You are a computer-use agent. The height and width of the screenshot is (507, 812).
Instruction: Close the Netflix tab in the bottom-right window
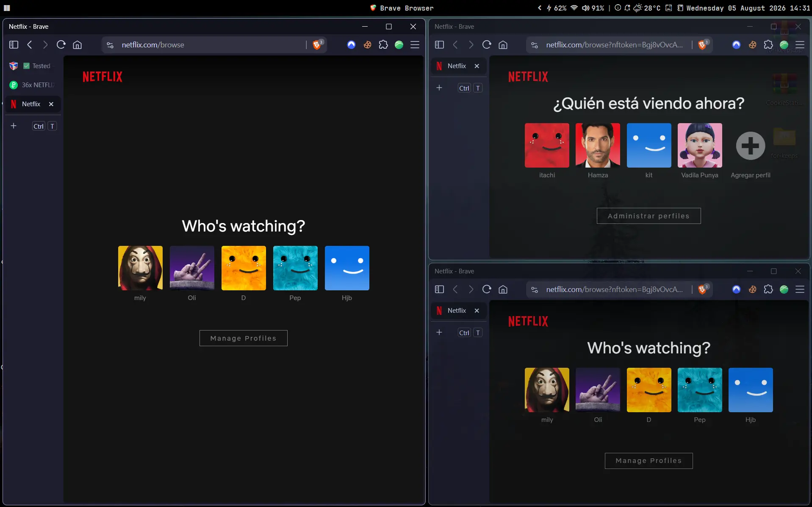[477, 311]
